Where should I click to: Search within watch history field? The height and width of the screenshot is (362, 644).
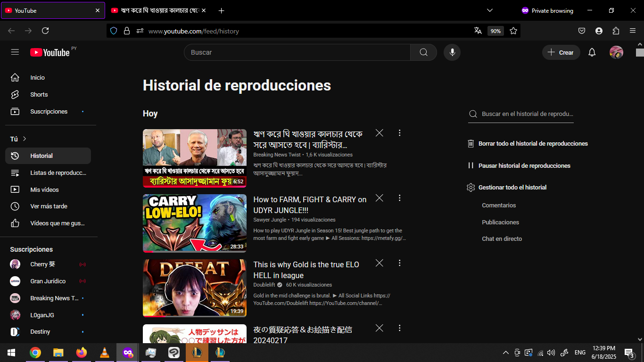click(x=521, y=114)
